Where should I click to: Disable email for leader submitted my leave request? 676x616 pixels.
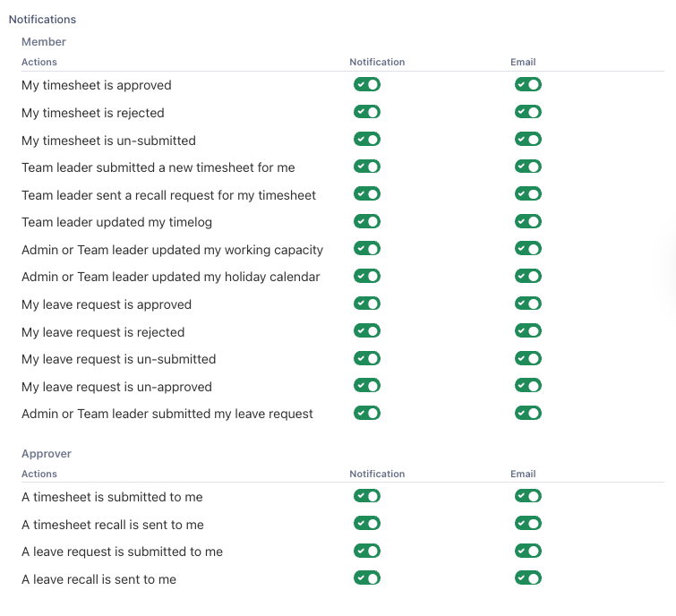click(528, 413)
